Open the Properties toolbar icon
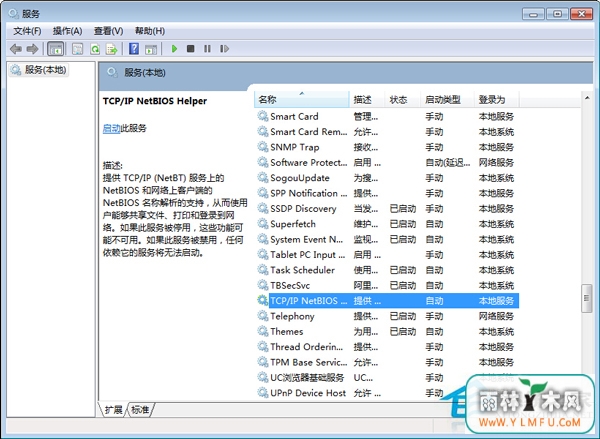This screenshot has width=600, height=439. 77,49
